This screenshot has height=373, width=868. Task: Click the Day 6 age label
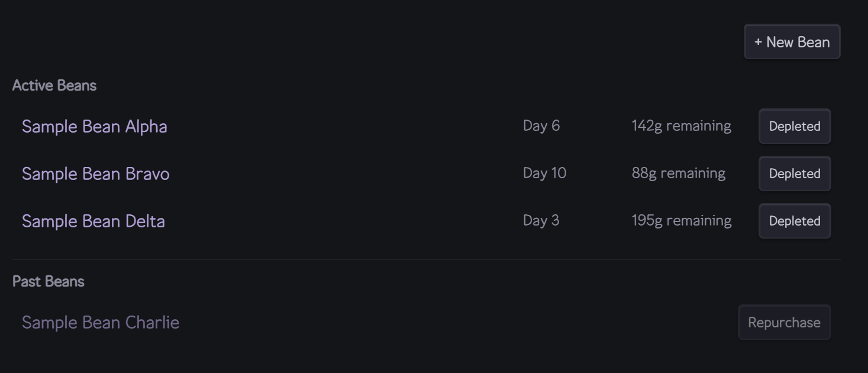tap(541, 126)
